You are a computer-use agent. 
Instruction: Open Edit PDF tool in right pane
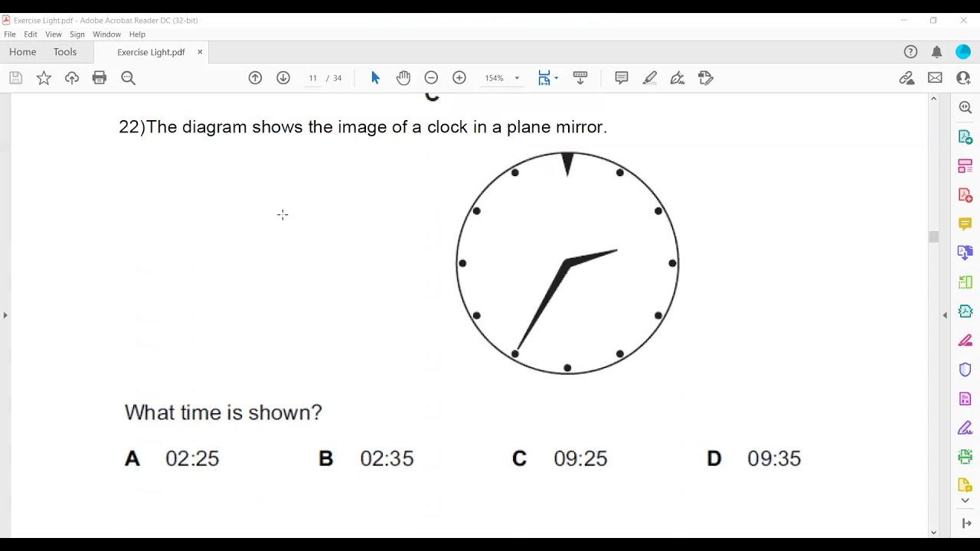click(x=965, y=166)
